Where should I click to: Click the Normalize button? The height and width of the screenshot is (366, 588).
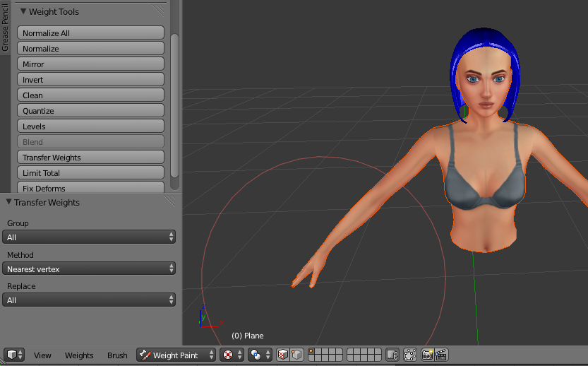[x=90, y=49]
